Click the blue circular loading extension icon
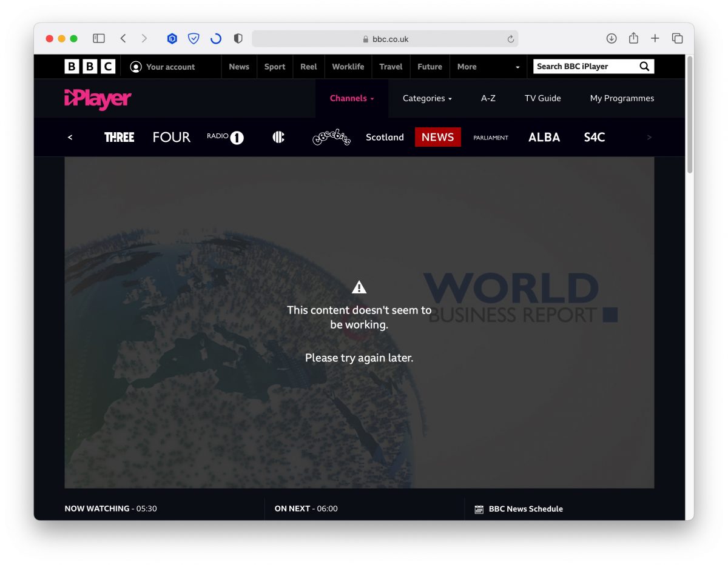 click(x=215, y=39)
